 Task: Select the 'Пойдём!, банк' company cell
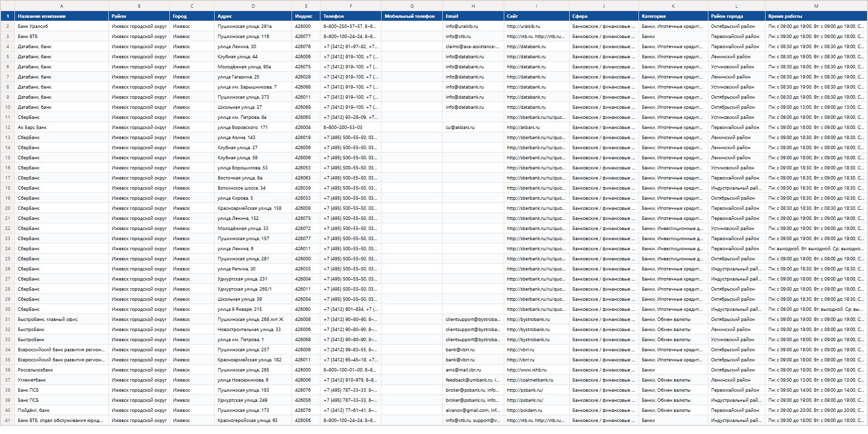[62, 410]
